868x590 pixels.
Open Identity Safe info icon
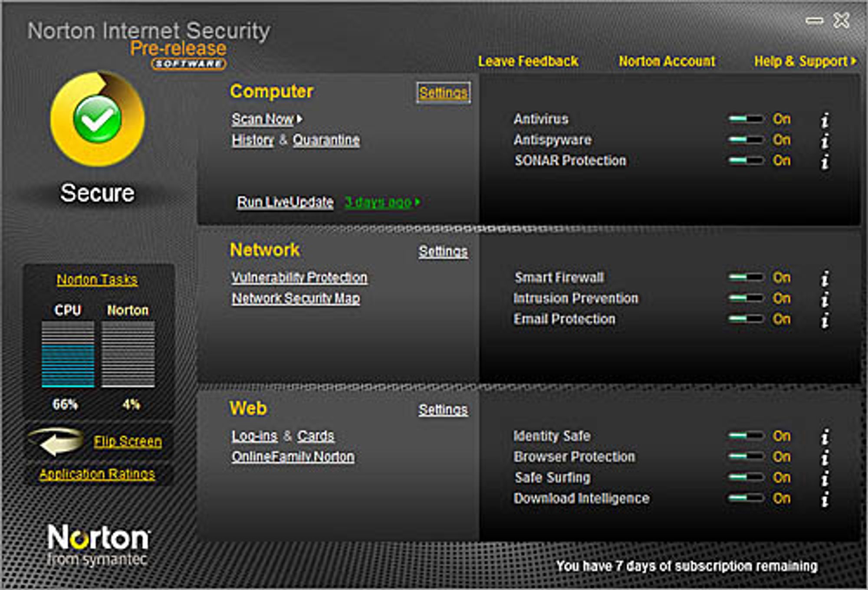(x=825, y=436)
